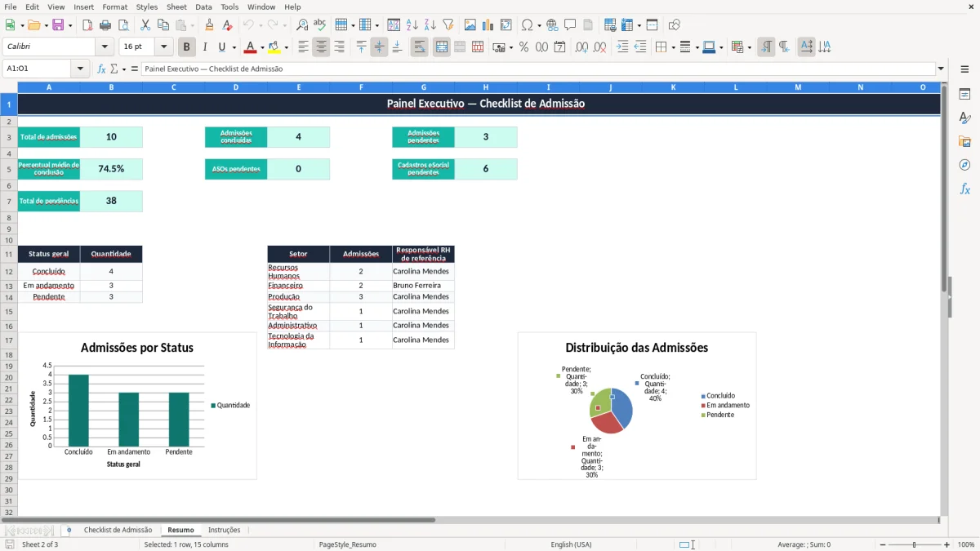Click the Copy icon
This screenshot has width=980, height=551.
pos(163,25)
